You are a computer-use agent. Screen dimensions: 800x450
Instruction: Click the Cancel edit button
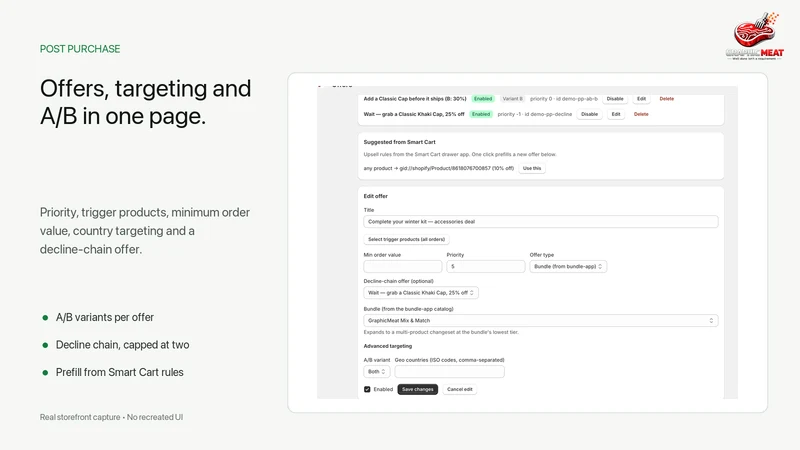click(x=460, y=389)
